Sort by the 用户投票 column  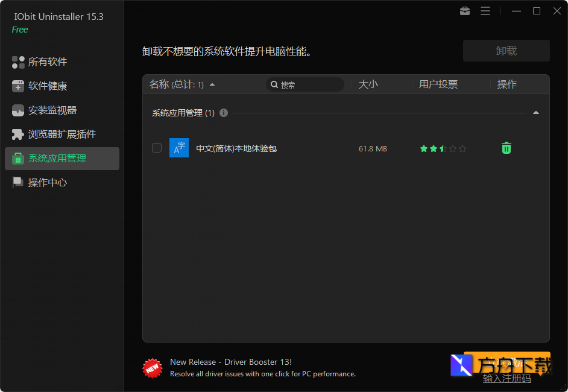(x=438, y=84)
